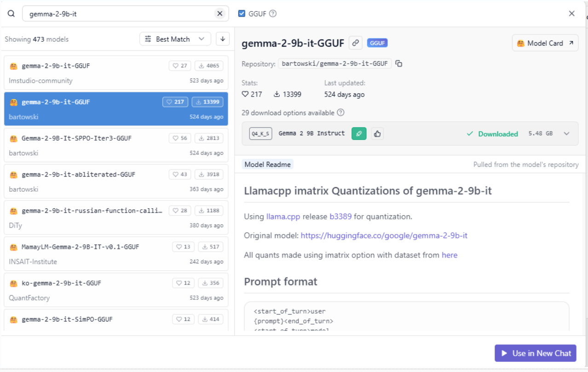
Task: Click the 2813 downloads badge
Action: point(209,138)
